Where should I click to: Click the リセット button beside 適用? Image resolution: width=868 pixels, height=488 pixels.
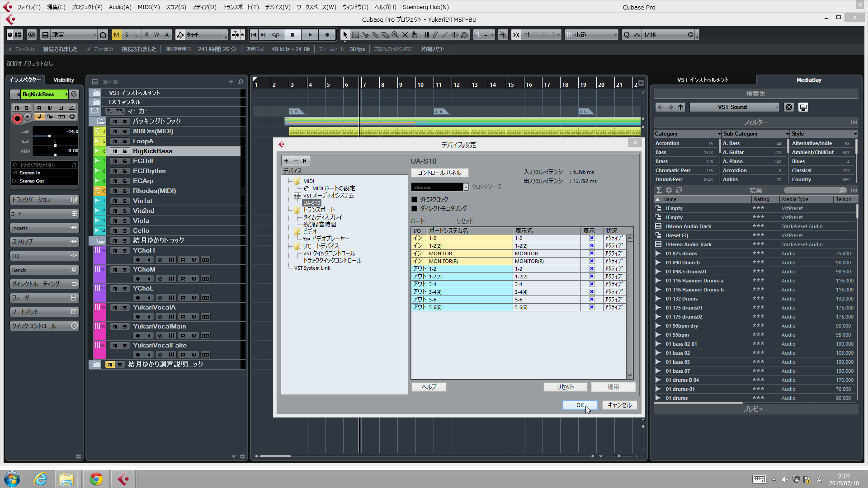tap(565, 387)
